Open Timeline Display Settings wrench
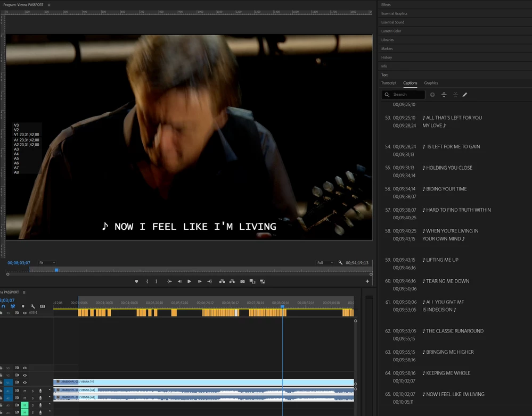 [x=32, y=306]
